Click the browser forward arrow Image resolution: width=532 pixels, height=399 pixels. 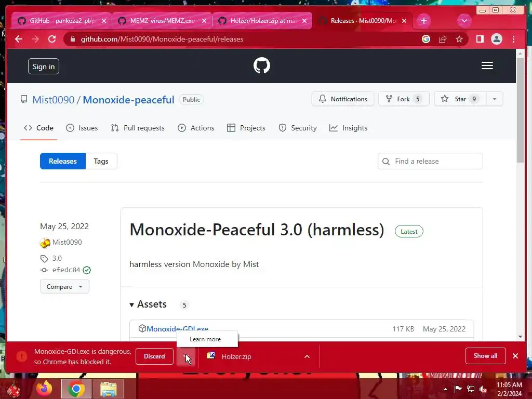coord(35,39)
